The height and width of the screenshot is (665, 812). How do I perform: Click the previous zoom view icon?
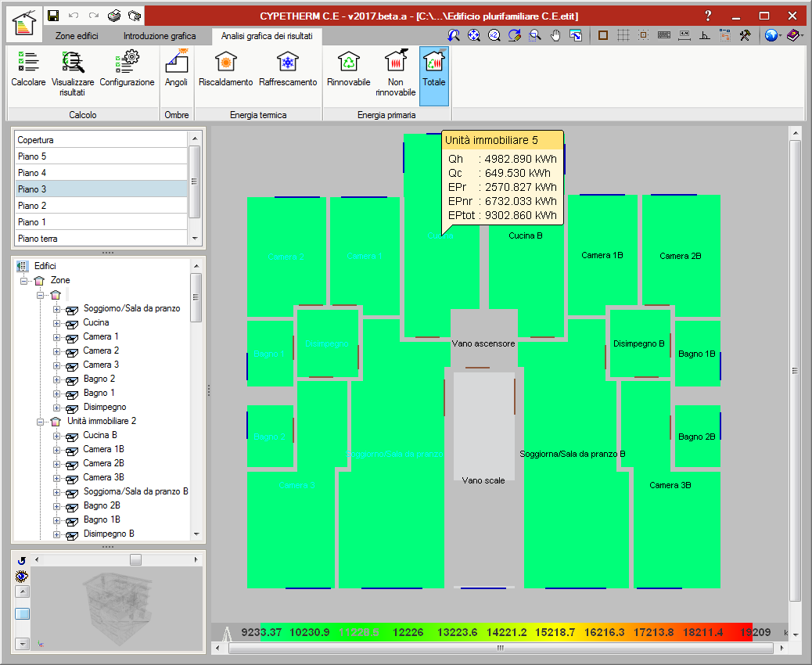coord(454,35)
